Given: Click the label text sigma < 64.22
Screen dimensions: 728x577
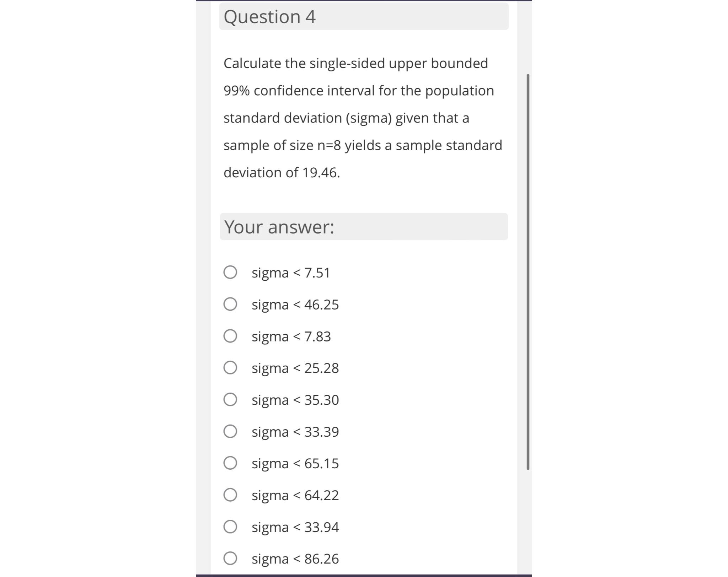Looking at the screenshot, I should (295, 495).
